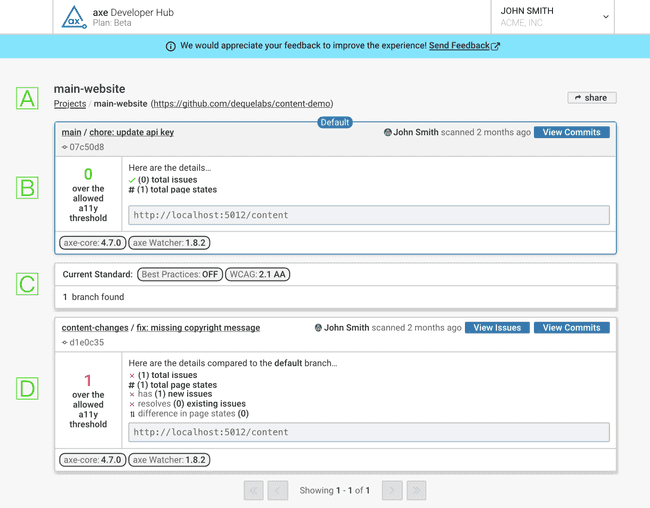Go to the next results page
650x508 pixels.
pyautogui.click(x=392, y=490)
